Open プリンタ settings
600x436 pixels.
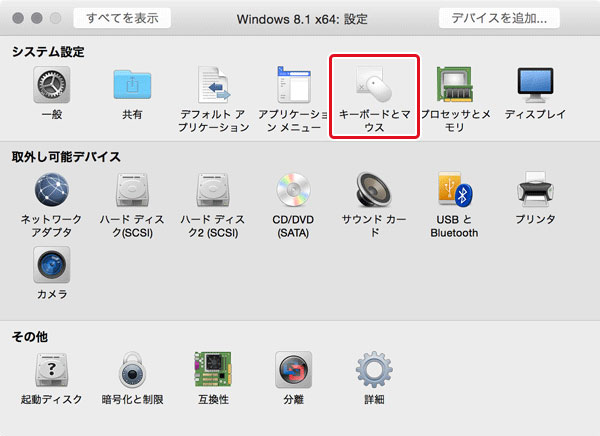pyautogui.click(x=535, y=190)
